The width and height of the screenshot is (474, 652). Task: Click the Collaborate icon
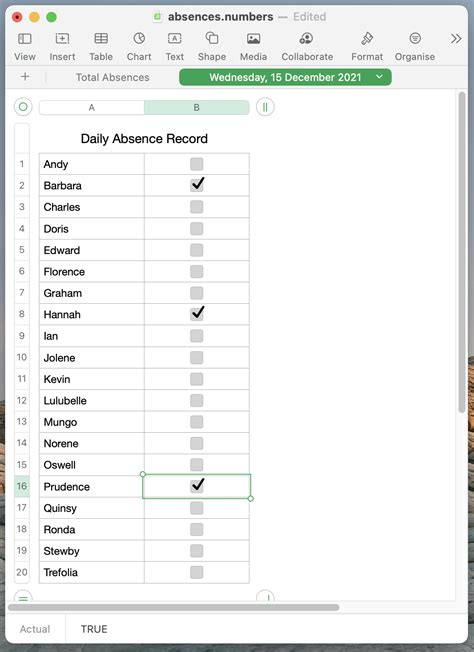coord(306,38)
